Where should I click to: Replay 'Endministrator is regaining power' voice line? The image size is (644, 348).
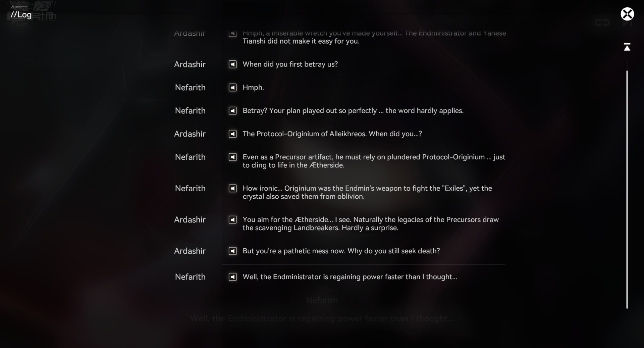232,277
